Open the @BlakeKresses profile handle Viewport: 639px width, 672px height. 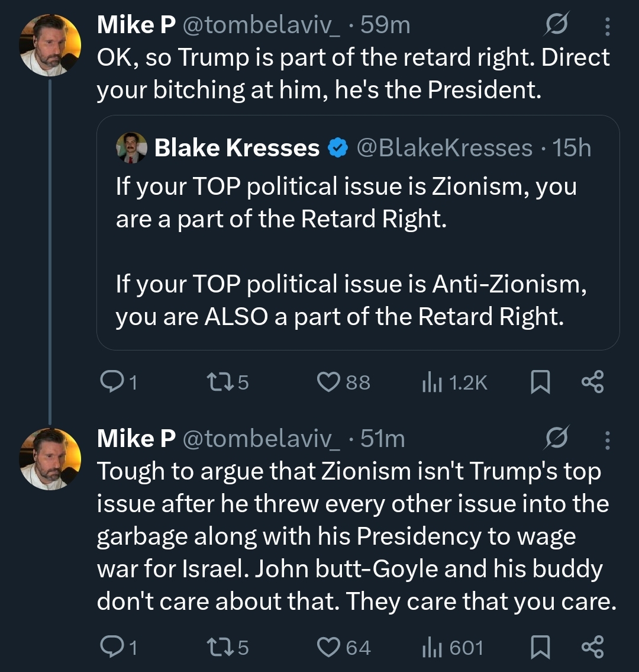click(x=444, y=147)
